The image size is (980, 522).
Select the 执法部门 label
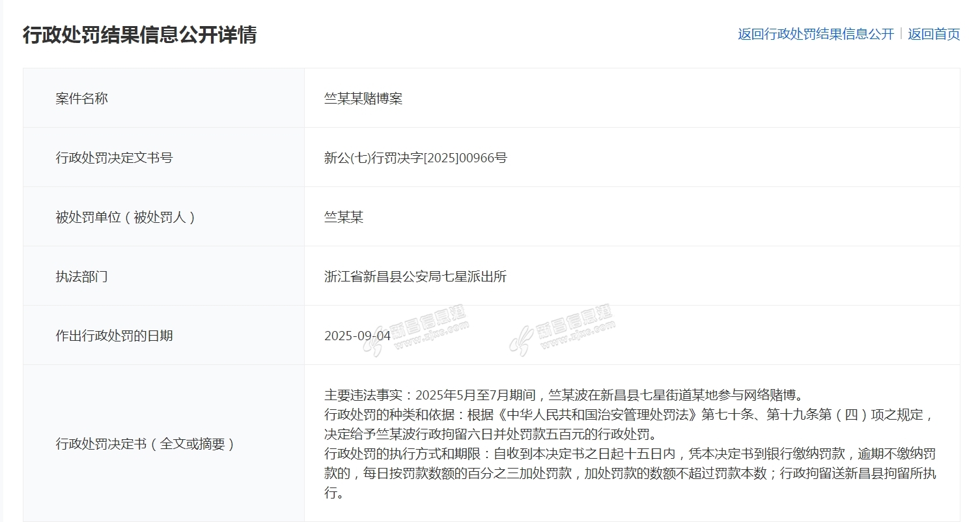tap(82, 276)
